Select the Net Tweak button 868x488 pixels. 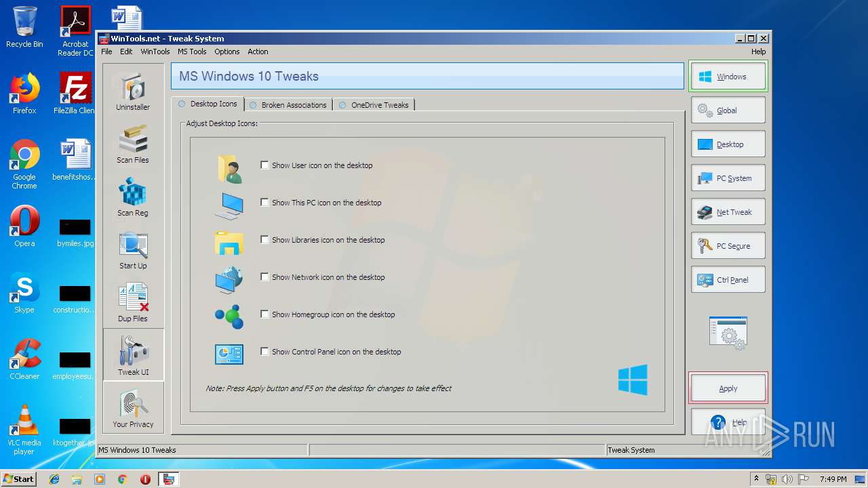pos(728,212)
